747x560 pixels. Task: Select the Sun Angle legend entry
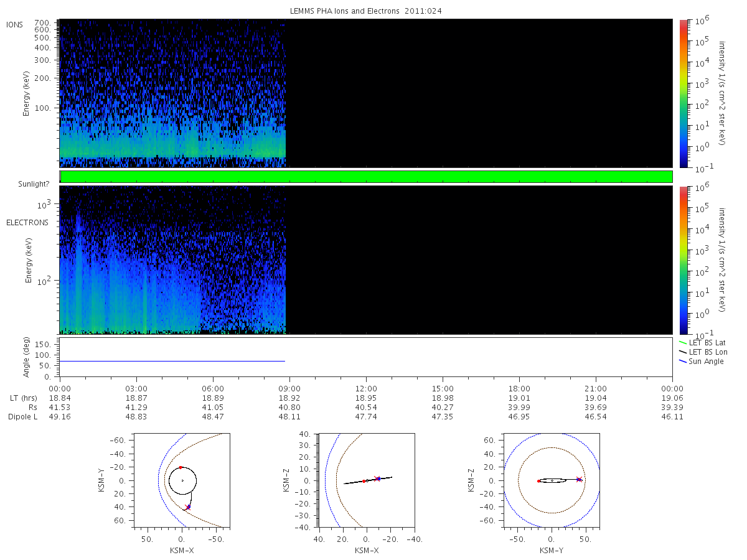702,362
